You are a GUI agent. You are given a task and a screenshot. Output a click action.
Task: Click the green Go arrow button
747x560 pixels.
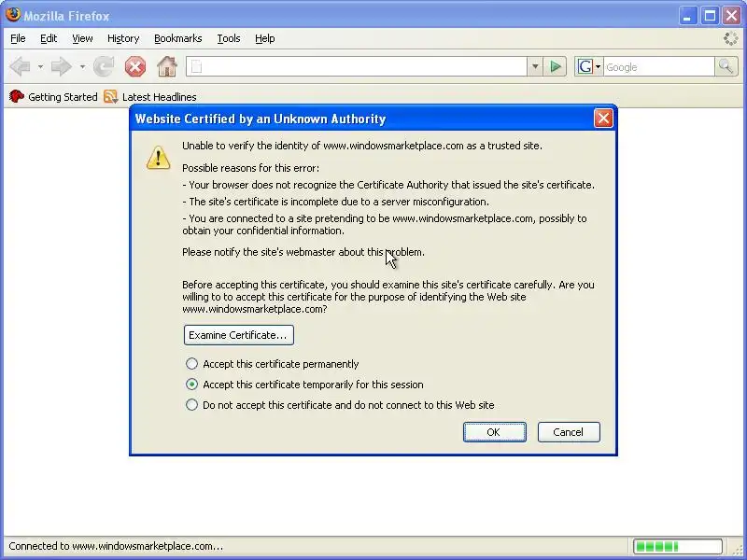click(556, 66)
